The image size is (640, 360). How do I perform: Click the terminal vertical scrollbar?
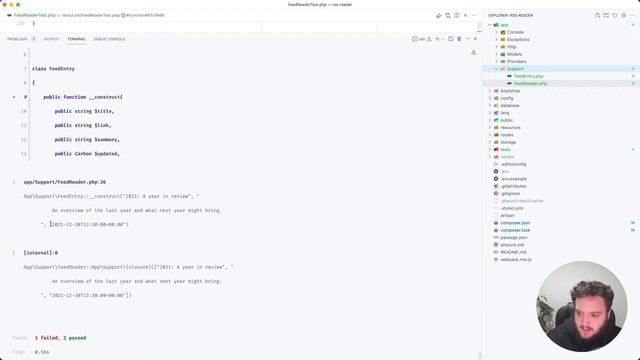[x=480, y=356]
